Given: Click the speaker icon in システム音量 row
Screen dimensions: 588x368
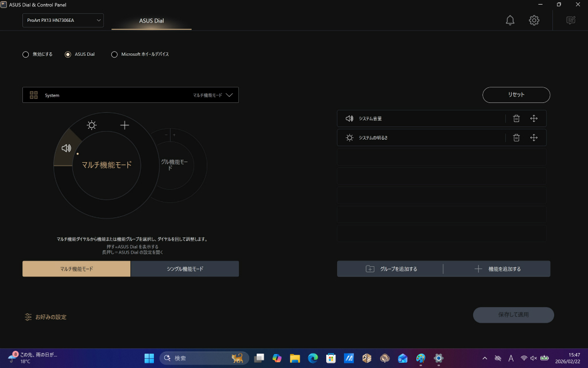Looking at the screenshot, I should tap(350, 118).
